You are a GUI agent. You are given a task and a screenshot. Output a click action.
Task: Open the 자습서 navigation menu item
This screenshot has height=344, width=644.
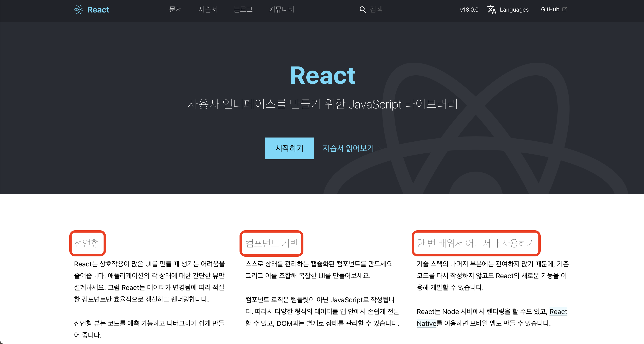point(208,10)
